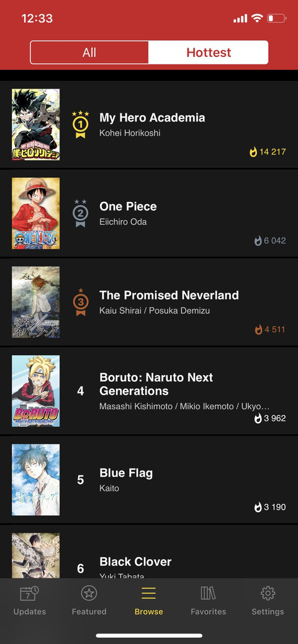Tap the silver rank 2 medal badge
This screenshot has height=644, width=298.
coord(80,213)
